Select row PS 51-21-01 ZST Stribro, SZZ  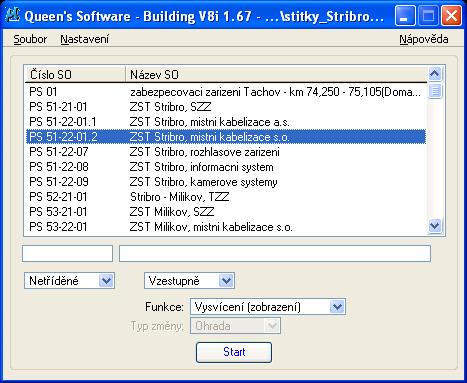tap(226, 107)
